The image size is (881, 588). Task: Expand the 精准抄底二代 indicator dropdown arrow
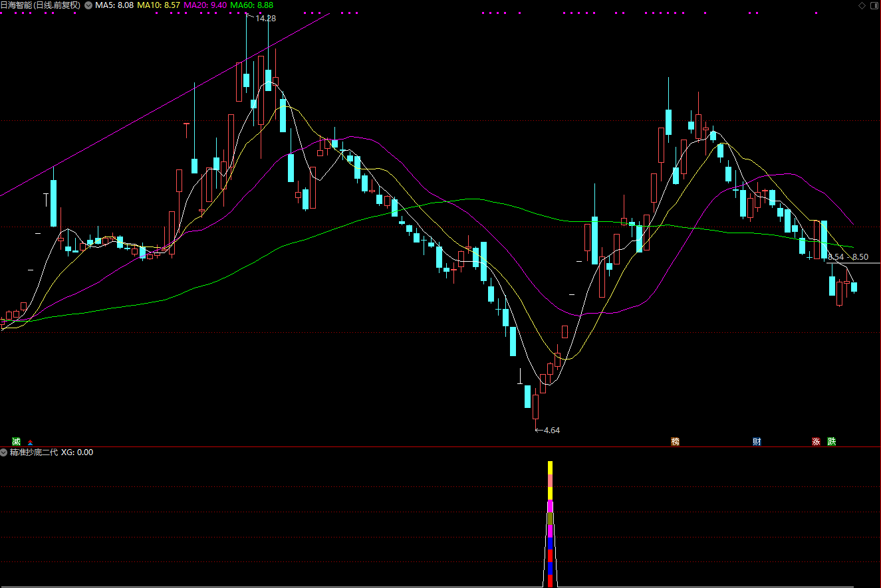click(4, 452)
